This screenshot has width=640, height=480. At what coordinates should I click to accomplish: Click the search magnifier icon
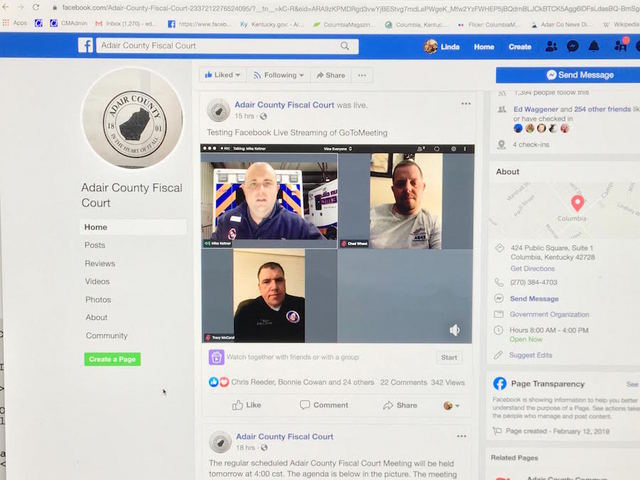tap(345, 46)
